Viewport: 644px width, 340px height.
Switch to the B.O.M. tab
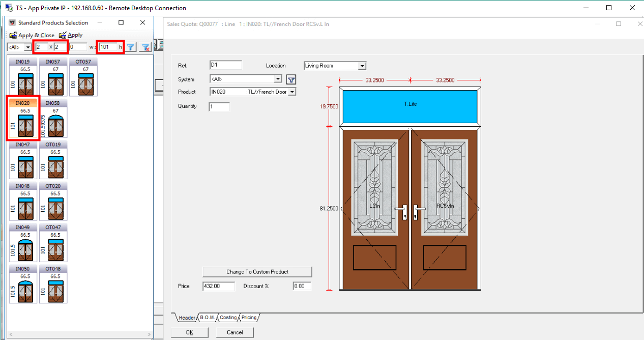(x=207, y=318)
